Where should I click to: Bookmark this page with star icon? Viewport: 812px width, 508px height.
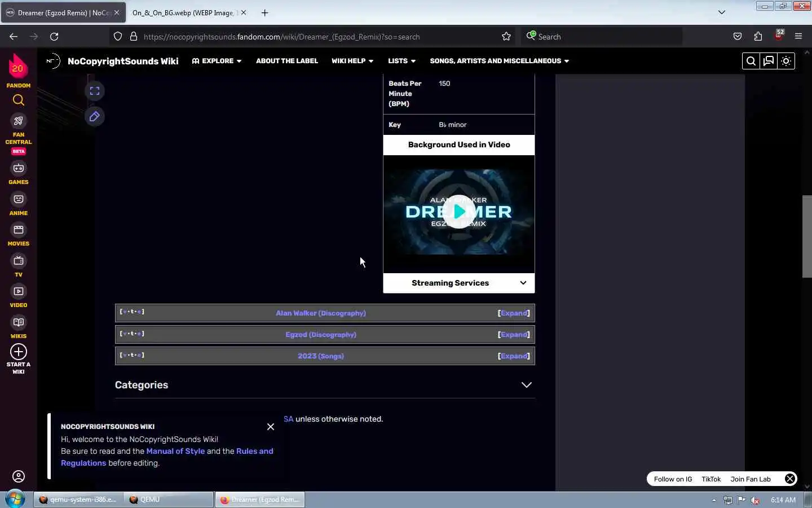point(506,37)
